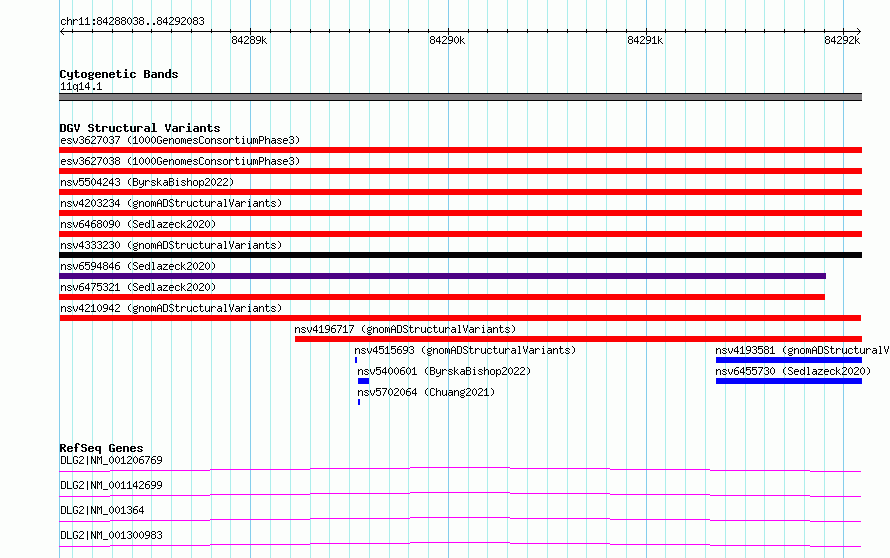Screen dimensions: 890x558
Task: Click the 84290k ruler tick label
Action: (x=447, y=40)
